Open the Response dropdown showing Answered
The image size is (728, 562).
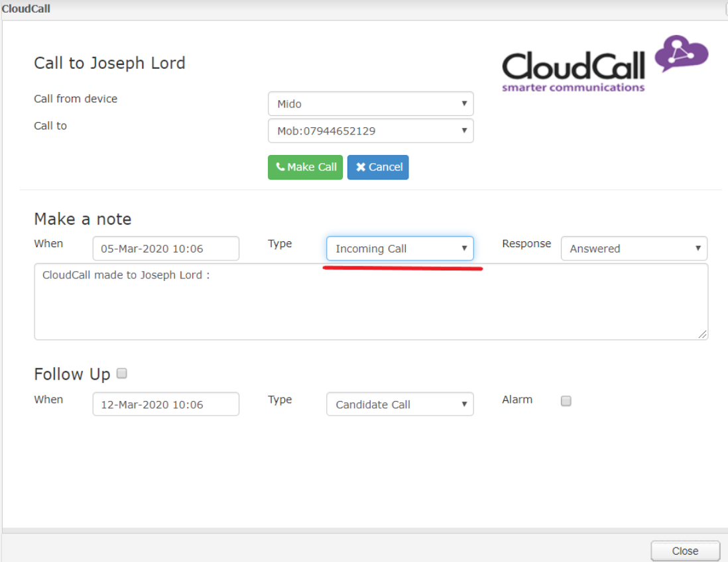click(634, 249)
